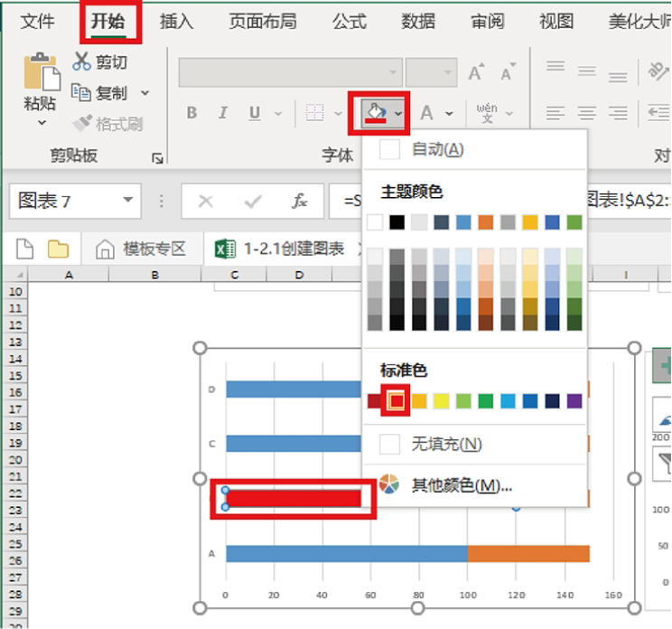This screenshot has height=629, width=672.
Task: Click the insert function fx icon
Action: coord(300,201)
